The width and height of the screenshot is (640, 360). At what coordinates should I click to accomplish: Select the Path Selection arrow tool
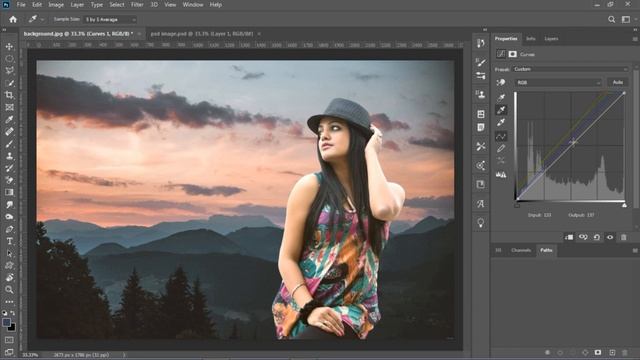pyautogui.click(x=9, y=253)
